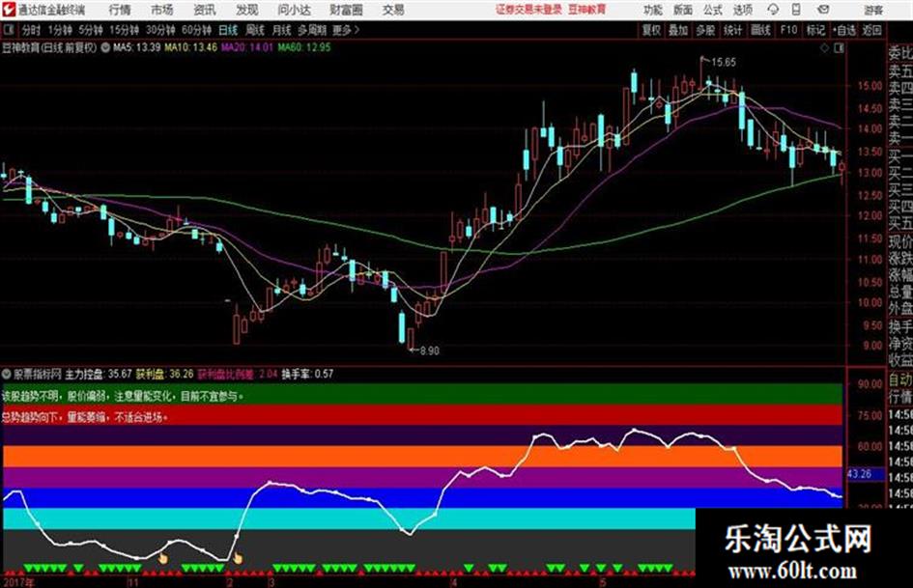
Task: Open the 行情 menu
Action: [x=120, y=10]
